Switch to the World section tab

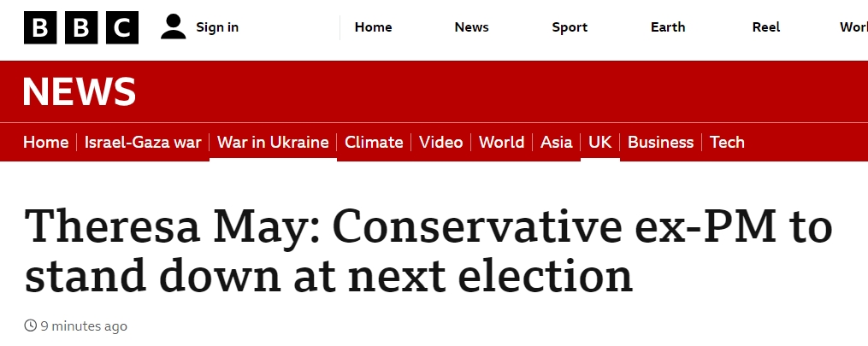[x=501, y=143]
